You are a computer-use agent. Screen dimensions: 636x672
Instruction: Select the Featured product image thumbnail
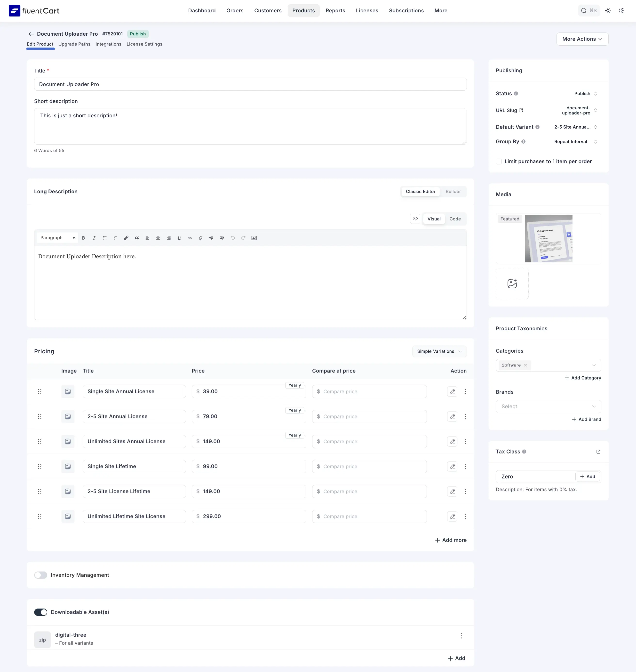(549, 238)
